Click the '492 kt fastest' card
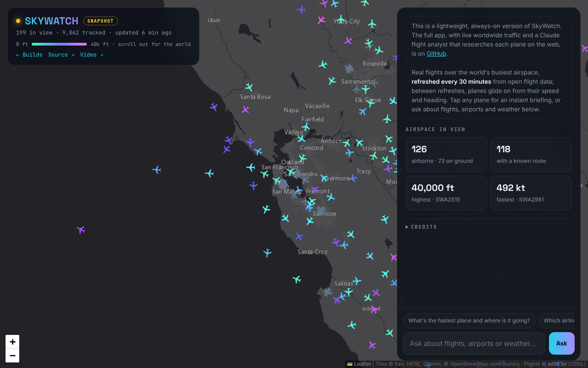This screenshot has width=588, height=368. [531, 193]
